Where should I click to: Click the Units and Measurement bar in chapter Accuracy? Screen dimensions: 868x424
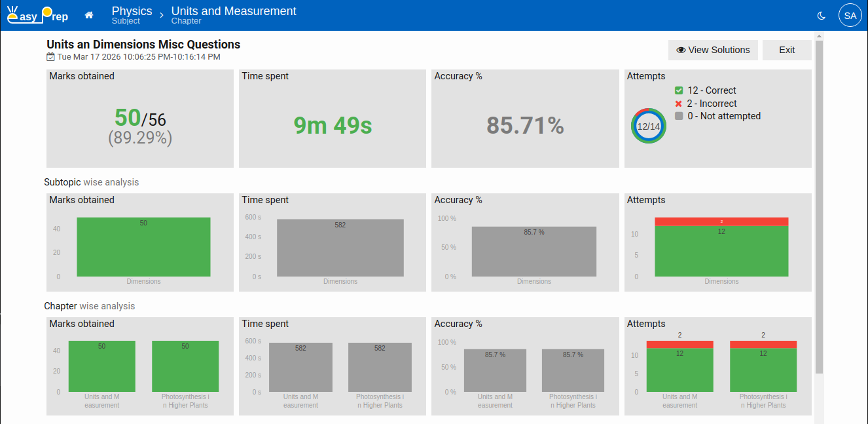click(495, 372)
